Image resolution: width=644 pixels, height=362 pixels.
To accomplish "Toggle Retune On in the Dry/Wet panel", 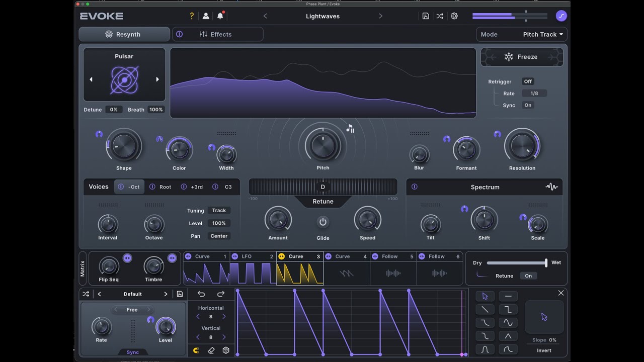I will (528, 276).
